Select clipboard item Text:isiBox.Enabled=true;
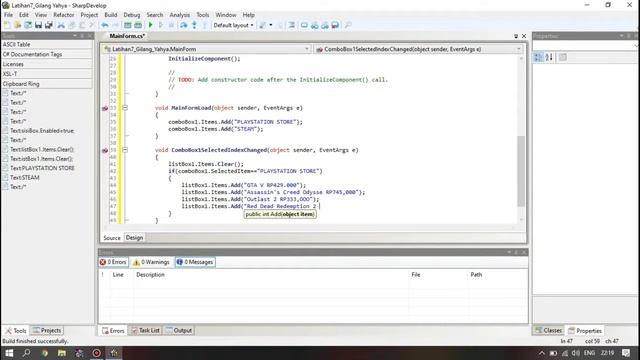Image resolution: width=640 pixels, height=360 pixels. coord(42,131)
